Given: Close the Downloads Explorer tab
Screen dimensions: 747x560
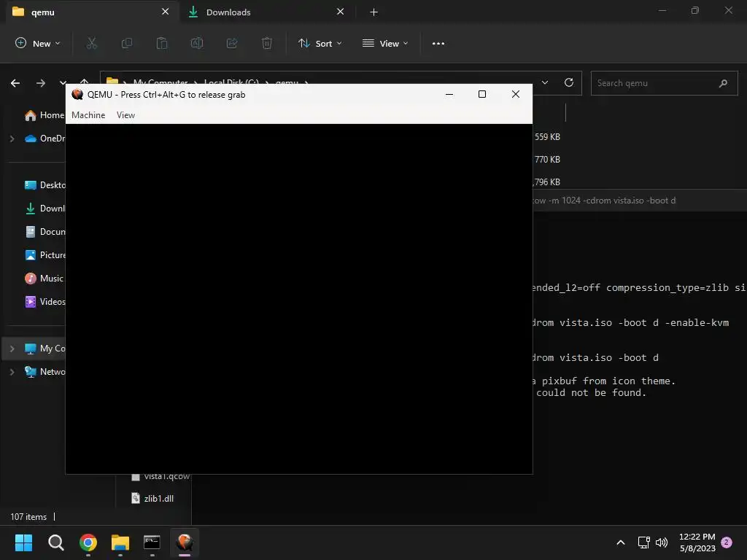Looking at the screenshot, I should click(x=340, y=12).
